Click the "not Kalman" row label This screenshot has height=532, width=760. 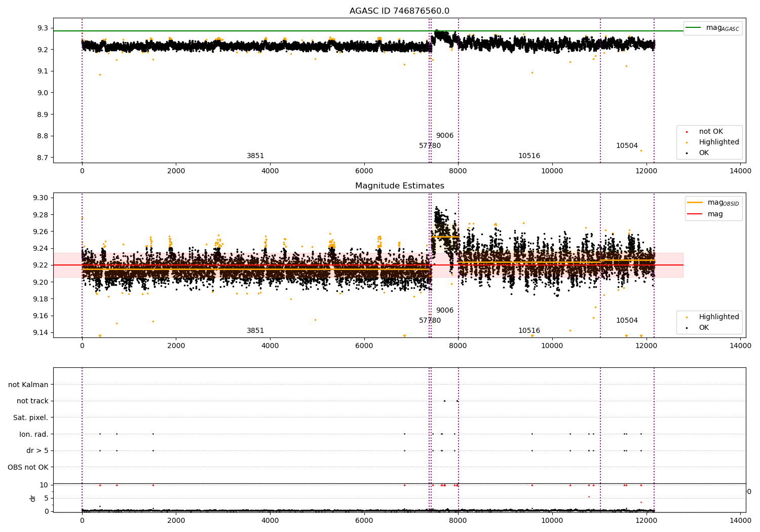point(28,385)
